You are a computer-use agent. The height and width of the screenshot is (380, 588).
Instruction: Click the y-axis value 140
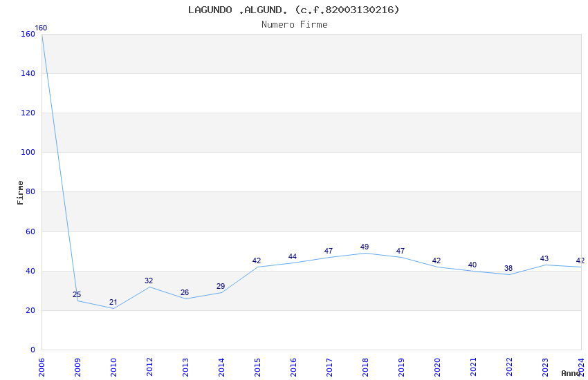pyautogui.click(x=28, y=73)
